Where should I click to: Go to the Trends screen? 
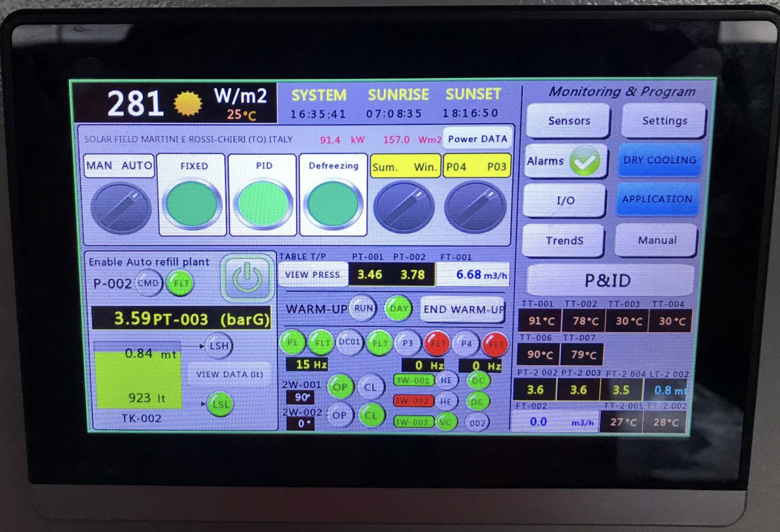point(564,241)
